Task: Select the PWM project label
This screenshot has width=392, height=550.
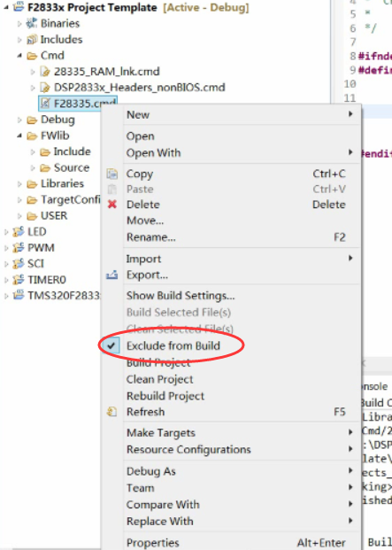Action: pos(41,248)
